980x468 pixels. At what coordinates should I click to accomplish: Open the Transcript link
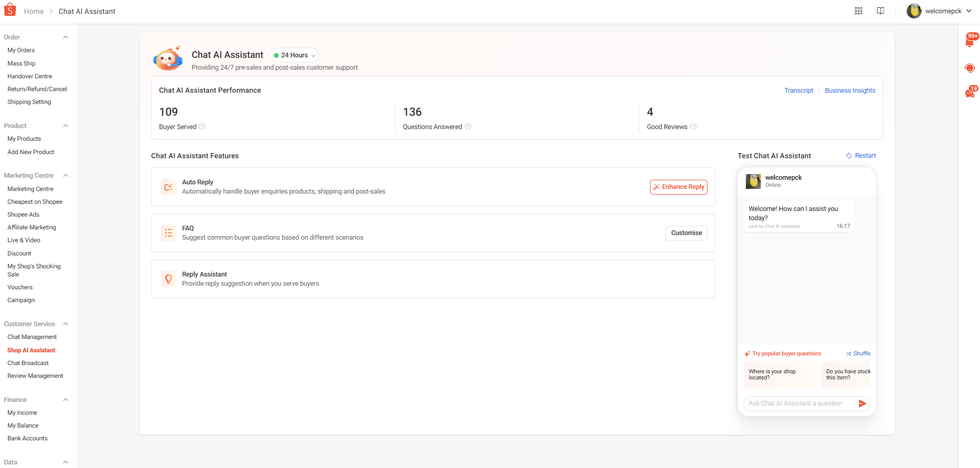799,91
